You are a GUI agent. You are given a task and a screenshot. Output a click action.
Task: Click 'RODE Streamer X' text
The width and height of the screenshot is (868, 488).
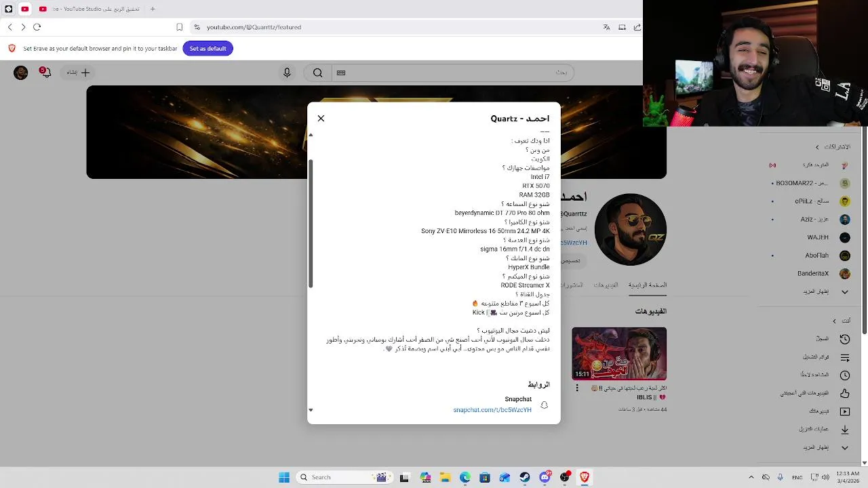click(525, 285)
